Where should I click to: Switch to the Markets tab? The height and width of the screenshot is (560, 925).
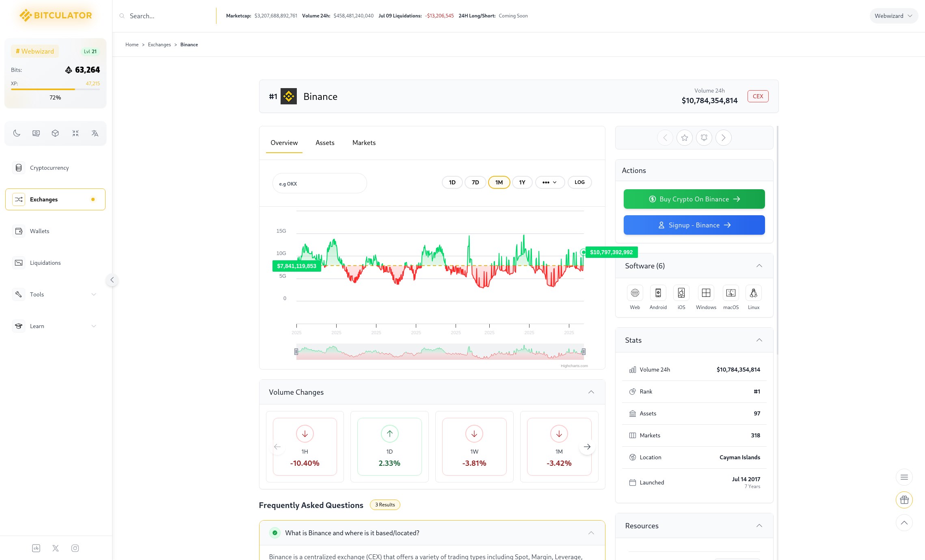pos(364,143)
